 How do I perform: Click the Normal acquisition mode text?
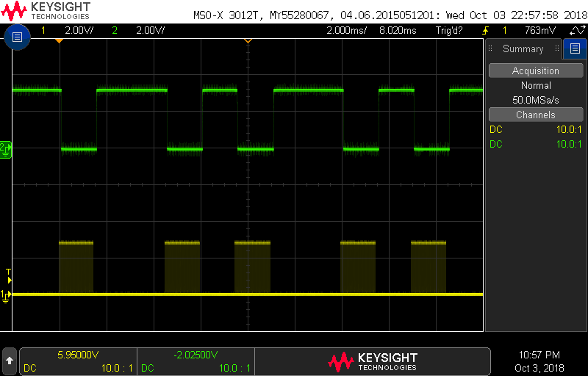click(536, 85)
